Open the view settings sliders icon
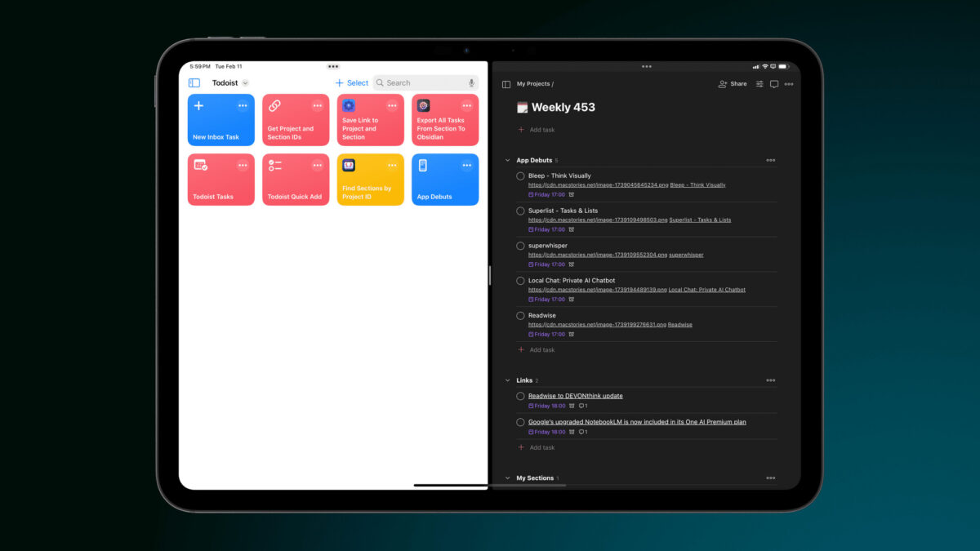Viewport: 980px width, 551px height. [x=759, y=84]
